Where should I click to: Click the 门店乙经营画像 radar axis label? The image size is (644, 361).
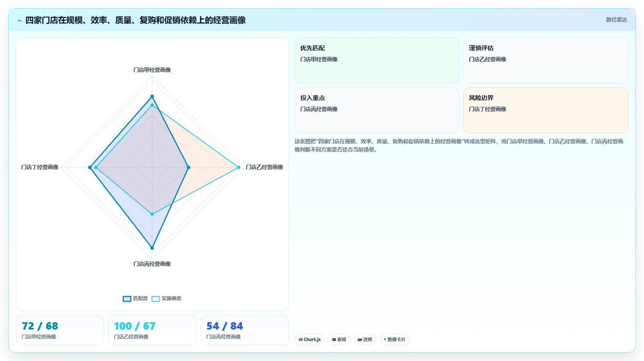(264, 167)
